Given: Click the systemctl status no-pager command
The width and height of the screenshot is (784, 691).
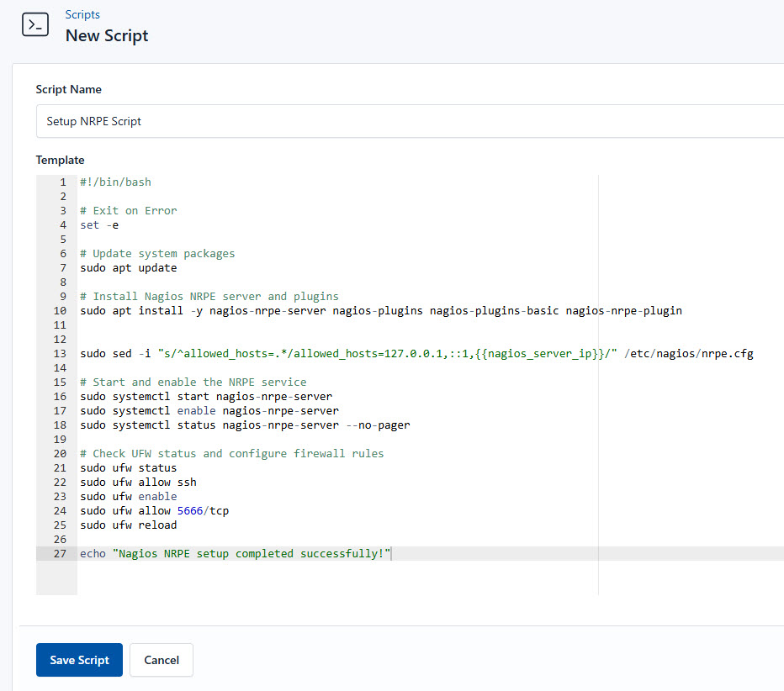Looking at the screenshot, I should tap(244, 425).
